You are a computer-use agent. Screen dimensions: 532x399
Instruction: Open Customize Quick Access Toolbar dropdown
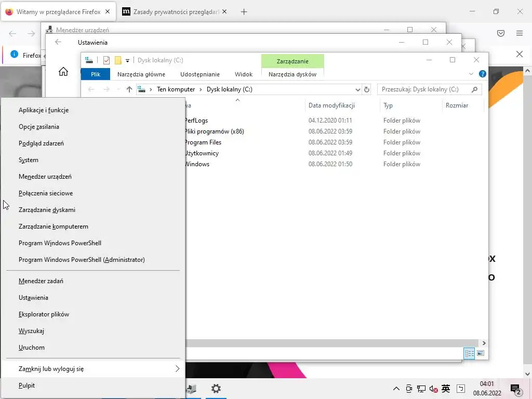128,61
